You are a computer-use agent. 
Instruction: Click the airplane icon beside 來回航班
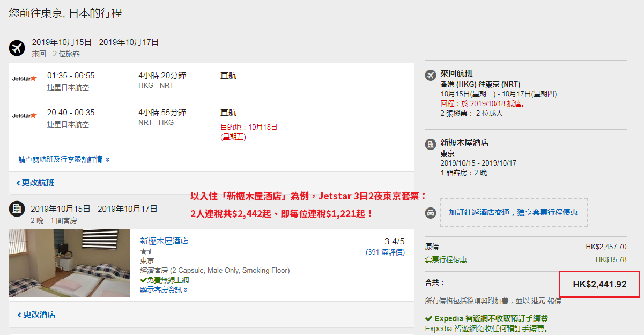[x=430, y=75]
